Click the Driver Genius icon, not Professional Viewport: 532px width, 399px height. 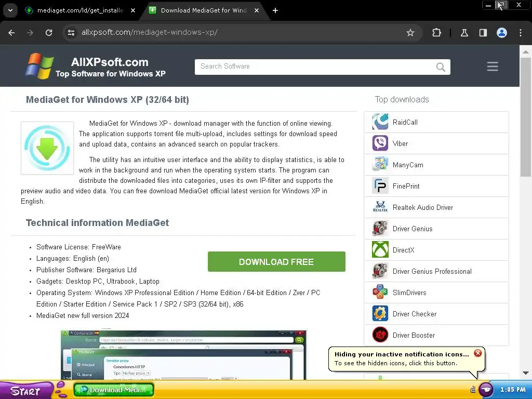pyautogui.click(x=380, y=229)
